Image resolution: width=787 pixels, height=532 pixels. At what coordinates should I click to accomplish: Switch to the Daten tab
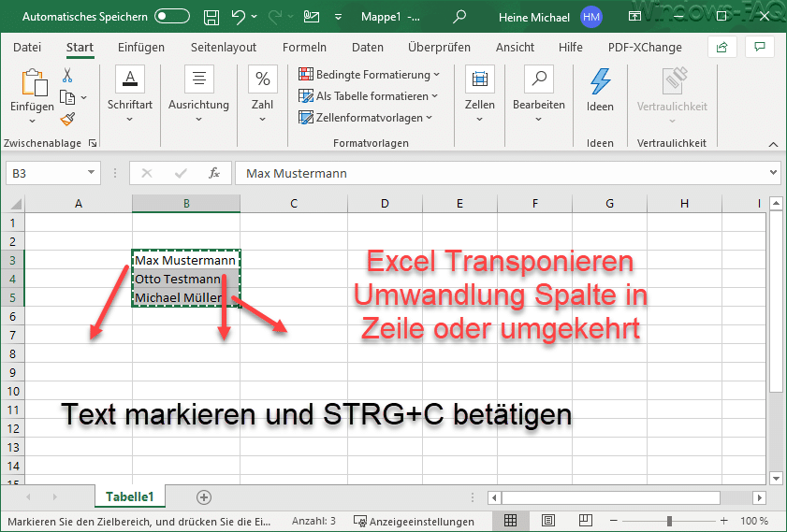point(368,47)
